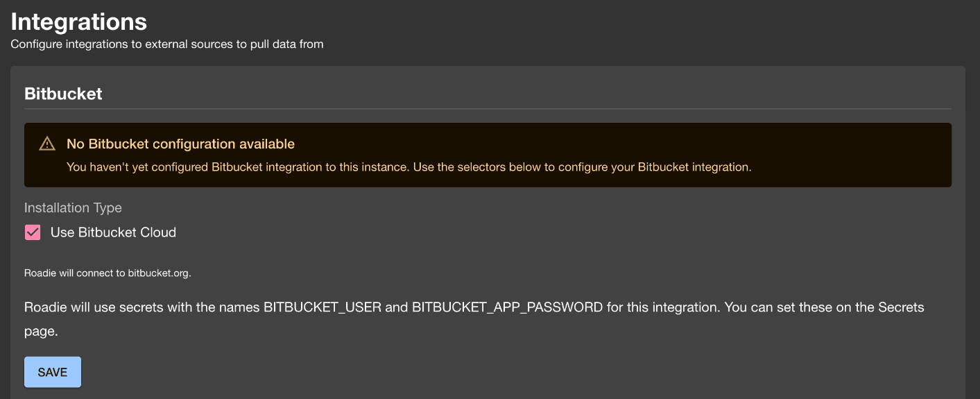
Task: Click the Roadie will connect sentence
Action: [108, 273]
